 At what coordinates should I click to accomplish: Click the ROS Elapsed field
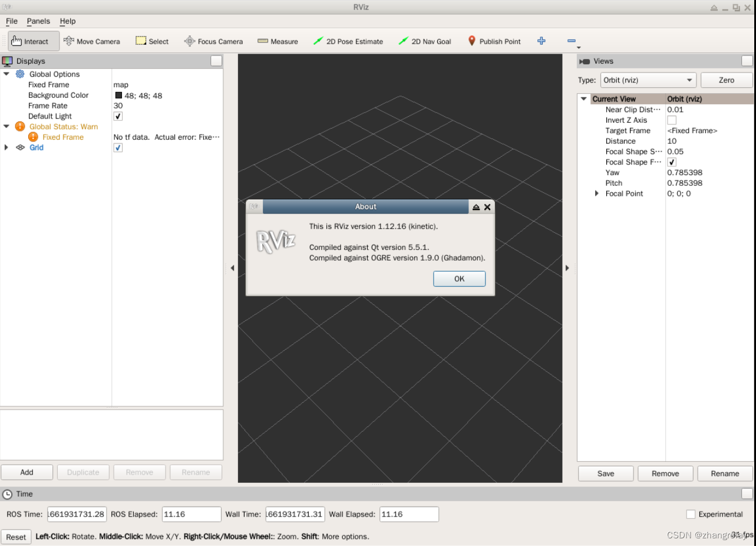point(192,514)
